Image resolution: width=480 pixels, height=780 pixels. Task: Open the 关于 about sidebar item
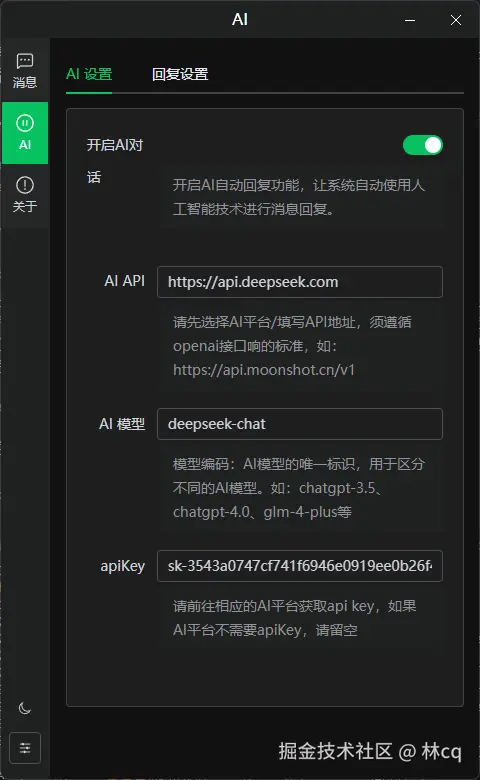click(x=24, y=195)
